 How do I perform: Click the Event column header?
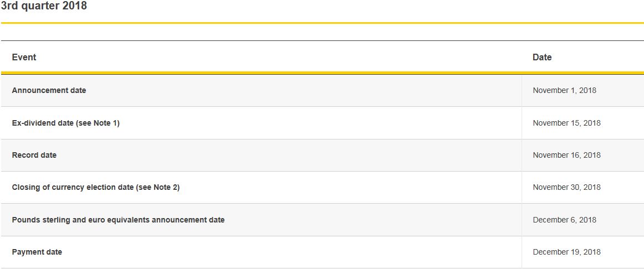(x=24, y=57)
